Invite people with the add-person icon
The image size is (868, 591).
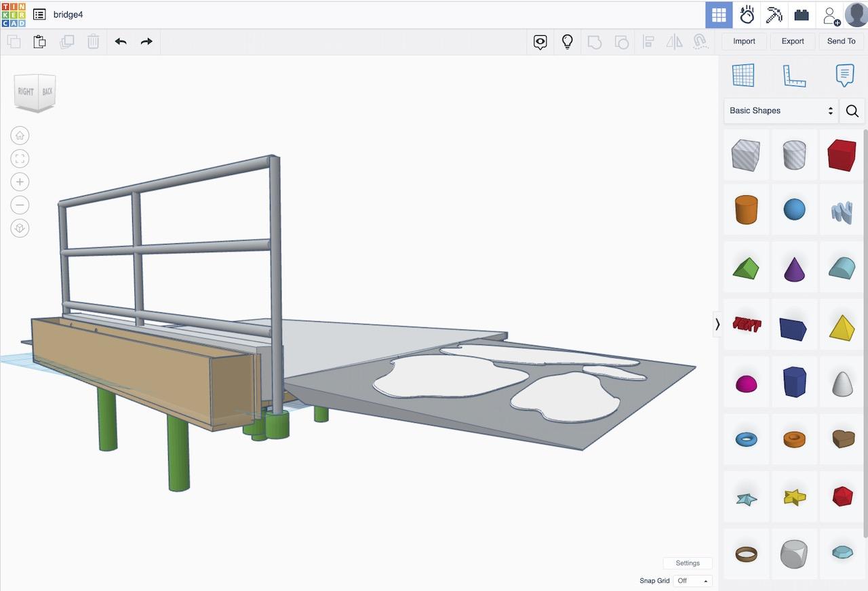click(831, 14)
